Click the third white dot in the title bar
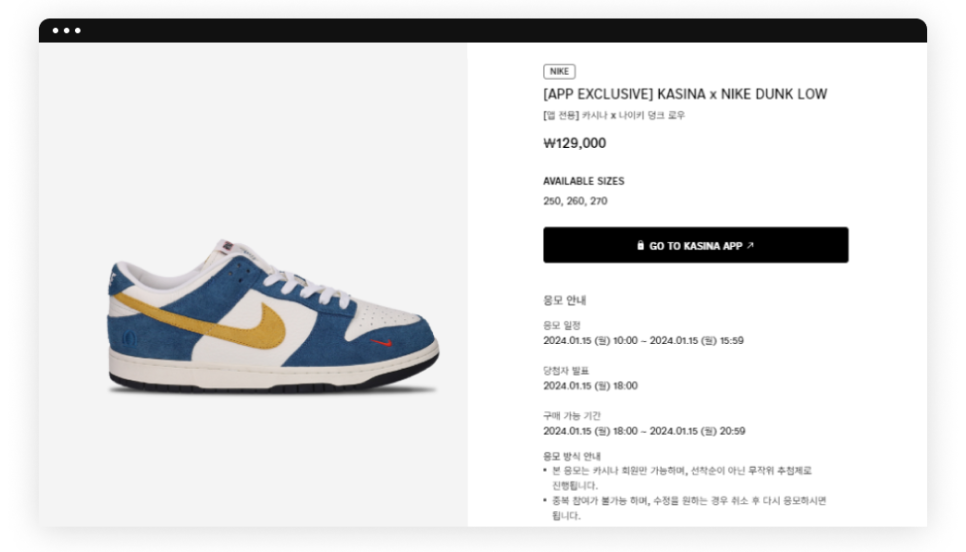The height and width of the screenshot is (552, 966). [78, 31]
